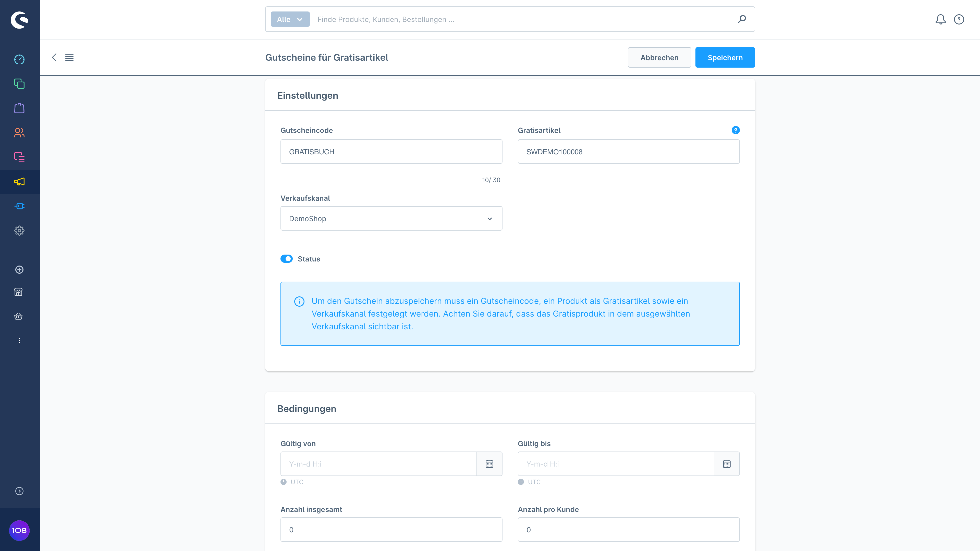The width and height of the screenshot is (980, 551).
Task: Click the Gültig von date input
Action: tap(378, 464)
